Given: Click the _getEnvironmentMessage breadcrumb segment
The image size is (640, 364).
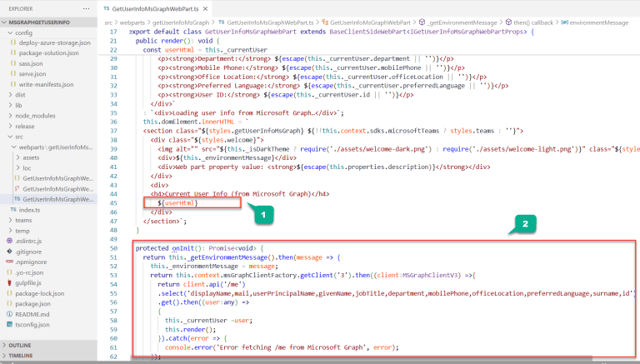Looking at the screenshot, I should 462,22.
